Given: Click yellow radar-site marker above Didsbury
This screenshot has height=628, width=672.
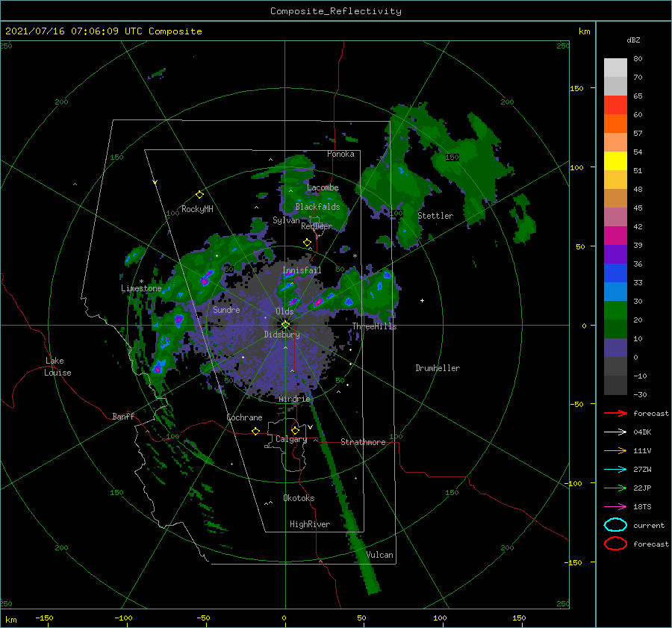Looking at the screenshot, I should pyautogui.click(x=285, y=325).
